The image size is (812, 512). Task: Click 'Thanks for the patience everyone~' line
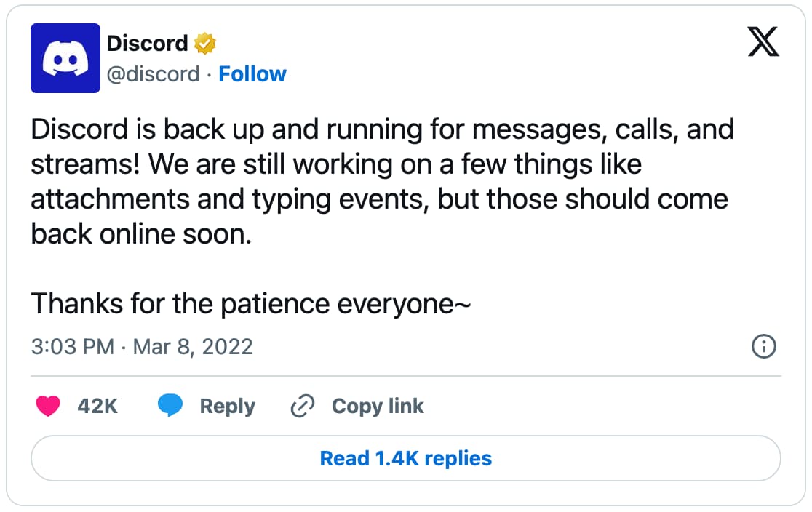(x=251, y=303)
